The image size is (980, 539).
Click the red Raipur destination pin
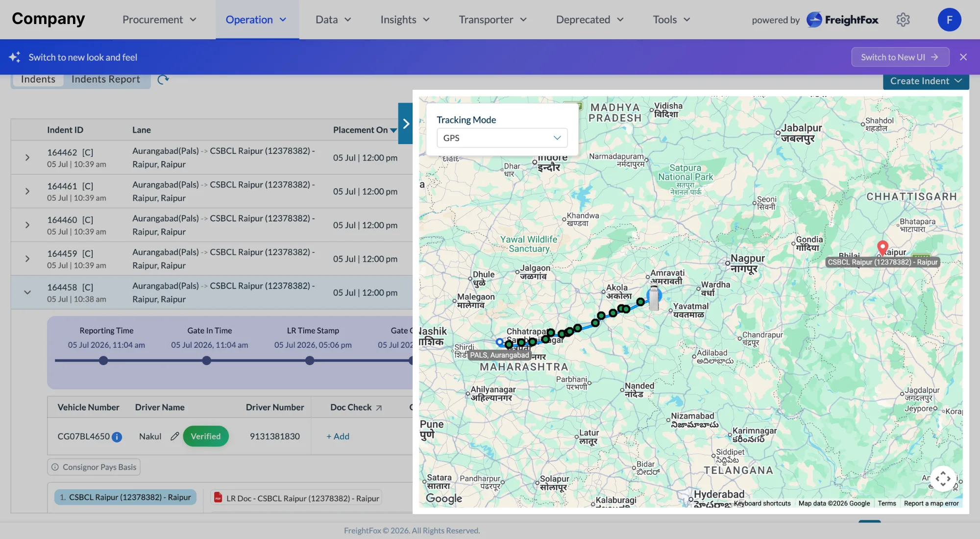[x=882, y=247]
